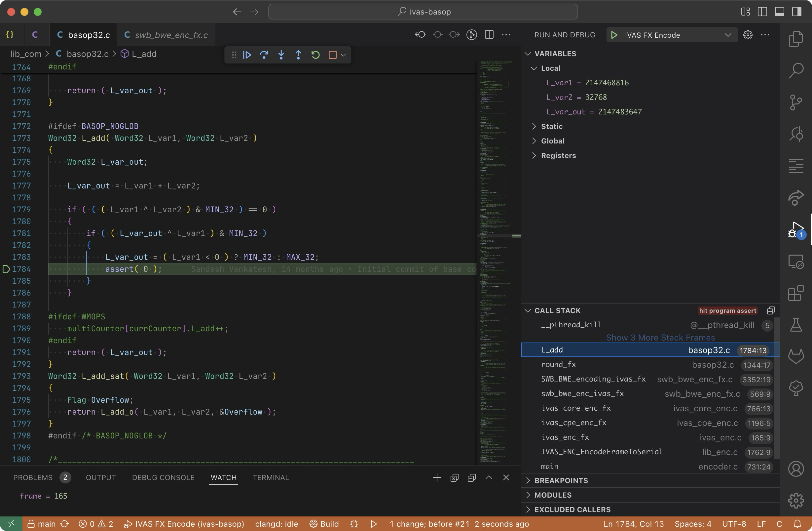Split the editor to the right
The width and height of the screenshot is (812, 531).
click(x=489, y=35)
